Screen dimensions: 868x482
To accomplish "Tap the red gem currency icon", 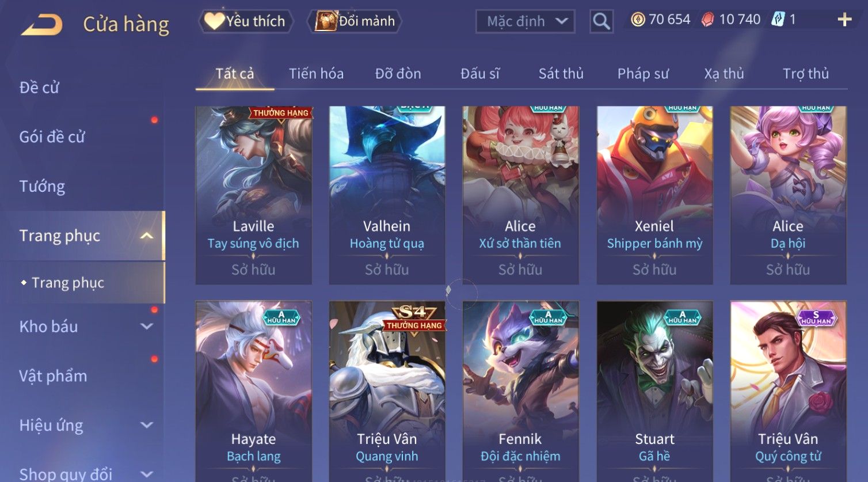I will [x=708, y=20].
